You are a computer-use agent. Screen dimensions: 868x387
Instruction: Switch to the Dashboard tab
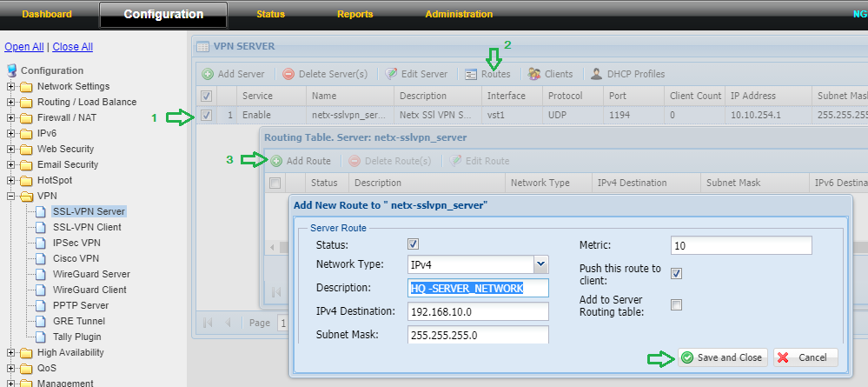click(x=47, y=14)
